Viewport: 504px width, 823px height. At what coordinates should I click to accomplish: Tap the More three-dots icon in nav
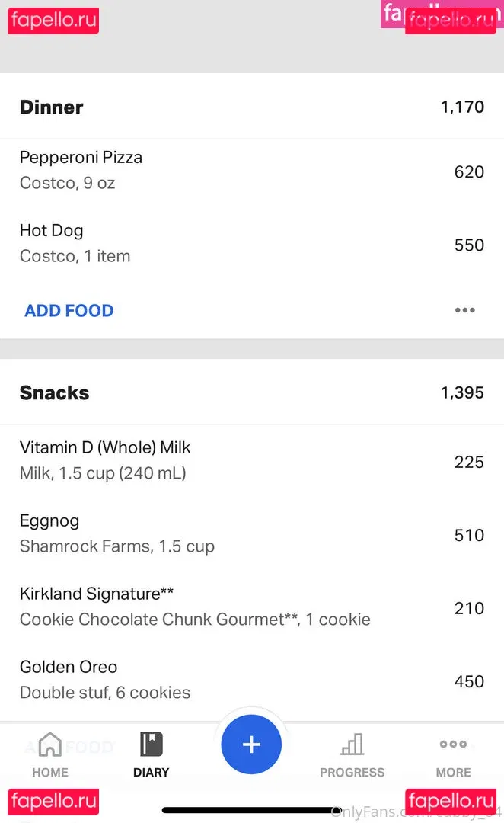point(453,744)
